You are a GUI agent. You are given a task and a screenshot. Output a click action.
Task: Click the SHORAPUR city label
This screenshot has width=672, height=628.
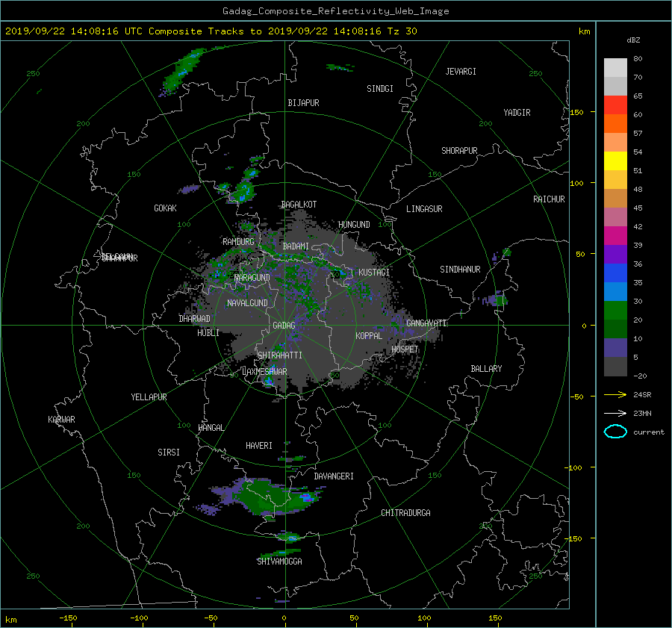[459, 151]
